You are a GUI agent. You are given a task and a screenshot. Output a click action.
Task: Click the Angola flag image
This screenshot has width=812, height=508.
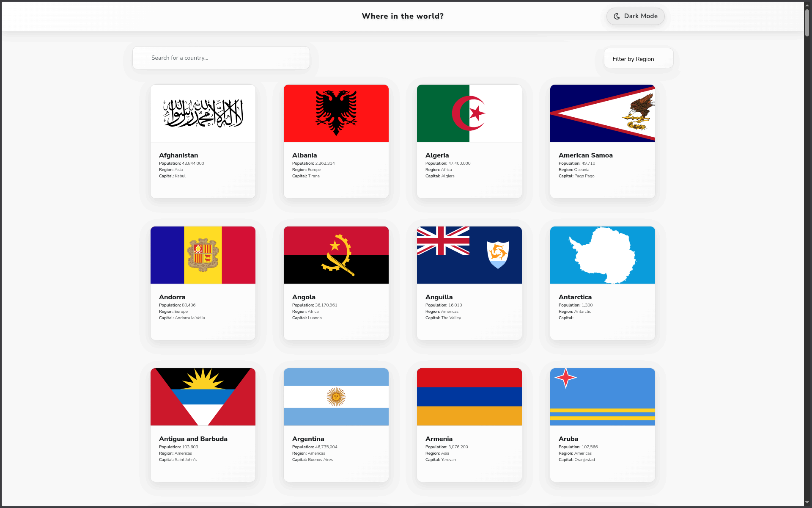(336, 255)
